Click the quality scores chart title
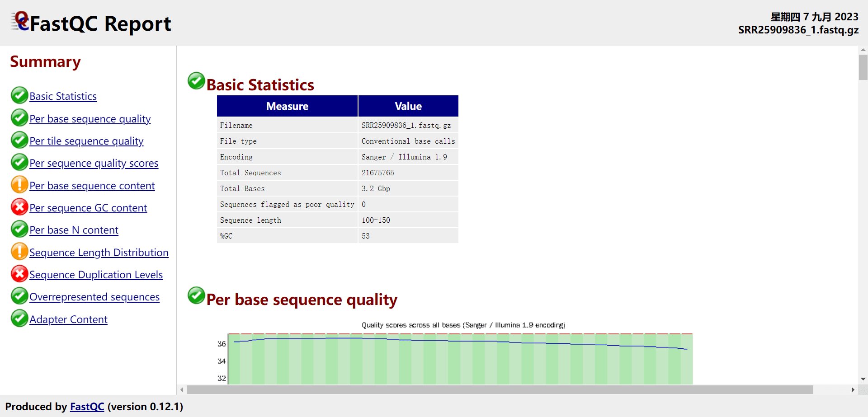Image resolution: width=868 pixels, height=417 pixels. [463, 325]
